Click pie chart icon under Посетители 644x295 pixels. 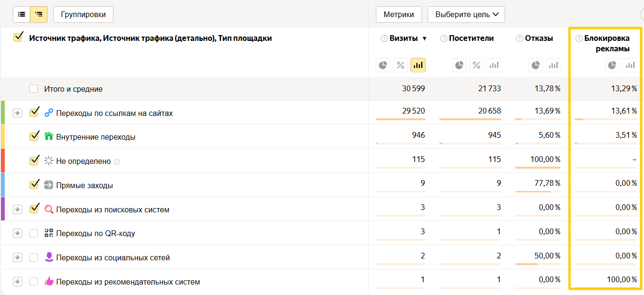[459, 65]
